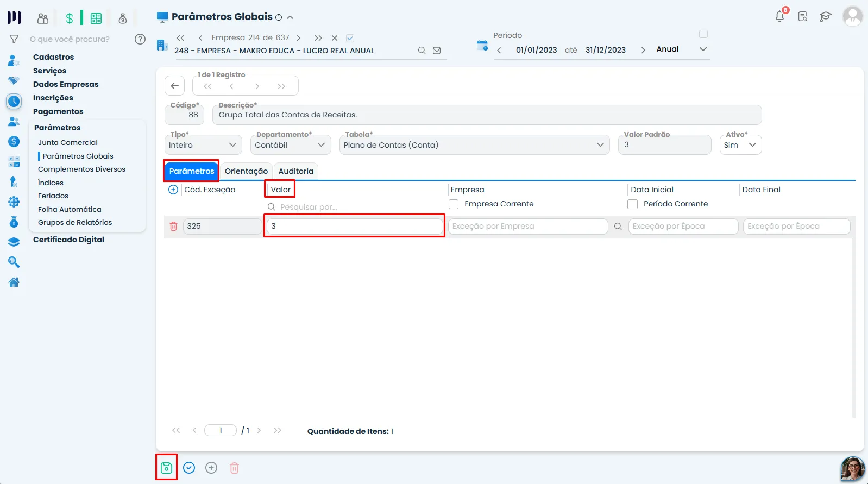Check the Empresa Corrente checkbox
This screenshot has width=868, height=484.
pyautogui.click(x=454, y=204)
